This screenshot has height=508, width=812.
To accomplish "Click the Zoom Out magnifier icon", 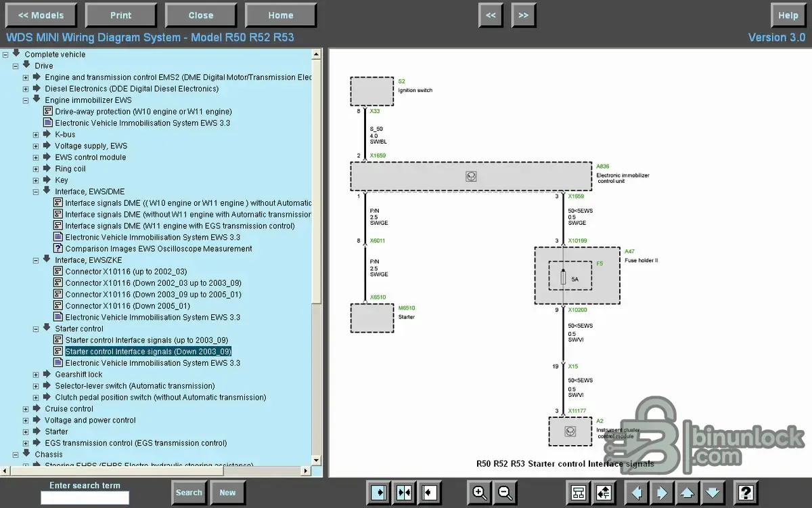I will coord(505,492).
